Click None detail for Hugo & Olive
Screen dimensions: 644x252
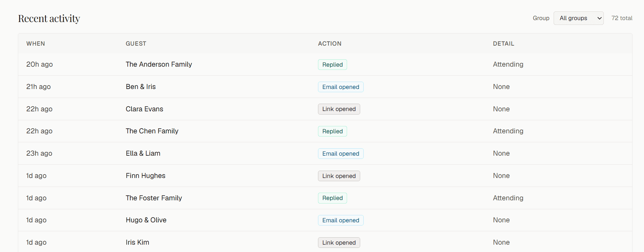[x=501, y=220]
